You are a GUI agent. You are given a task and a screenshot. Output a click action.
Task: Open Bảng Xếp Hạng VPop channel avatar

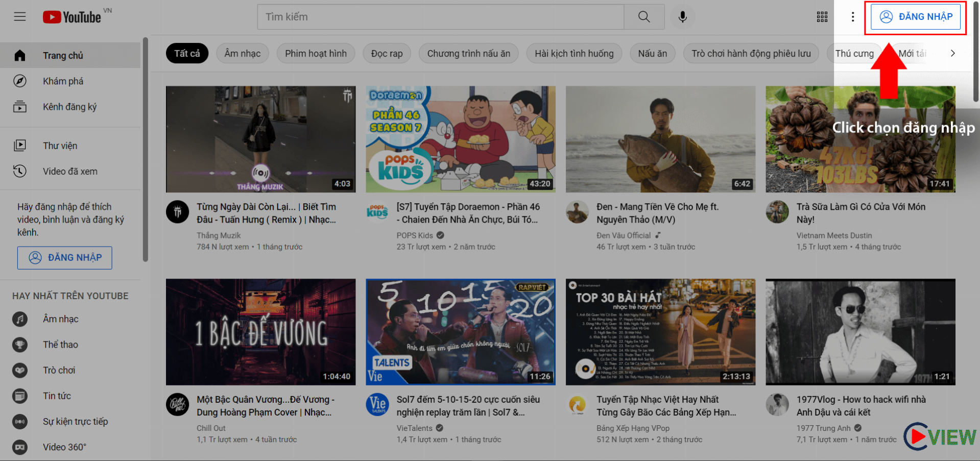(x=577, y=404)
